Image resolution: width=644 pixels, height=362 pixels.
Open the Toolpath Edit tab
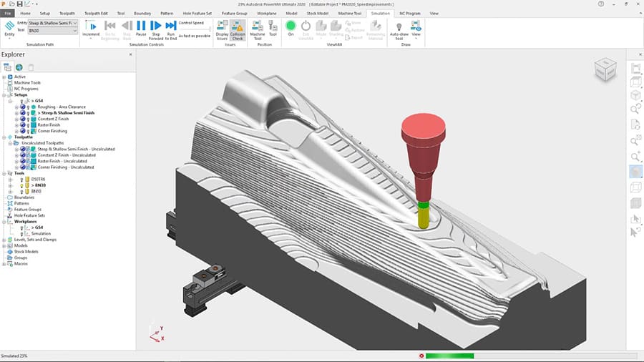click(96, 13)
